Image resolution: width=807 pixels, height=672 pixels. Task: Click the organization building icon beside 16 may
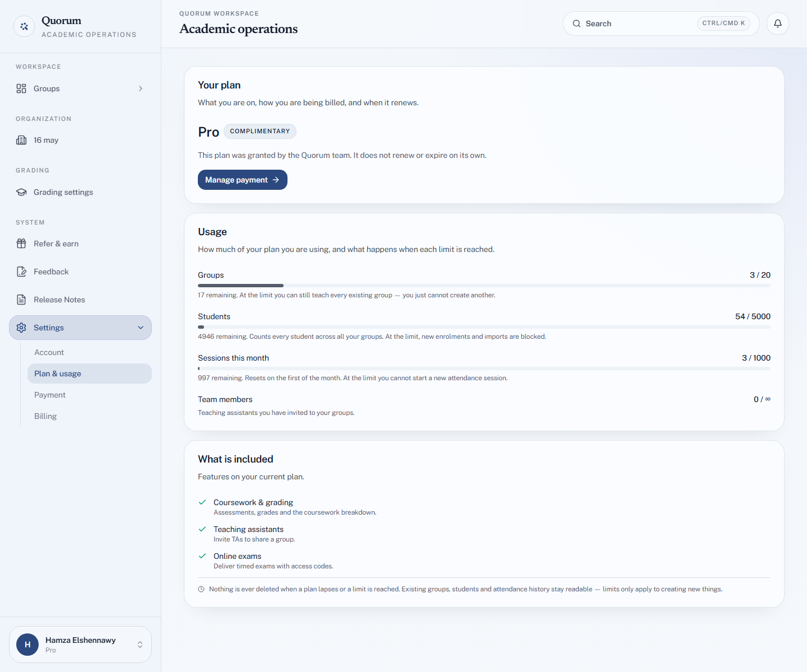(21, 140)
